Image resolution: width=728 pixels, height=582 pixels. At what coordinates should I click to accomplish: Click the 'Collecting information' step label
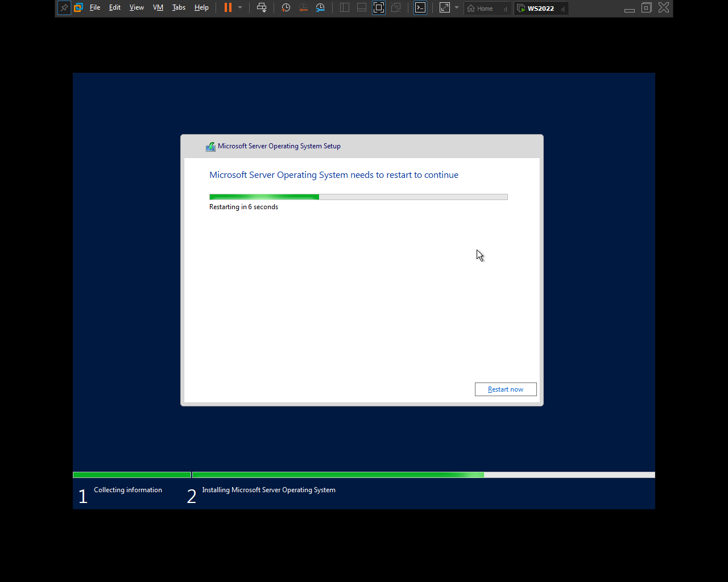pyautogui.click(x=128, y=490)
